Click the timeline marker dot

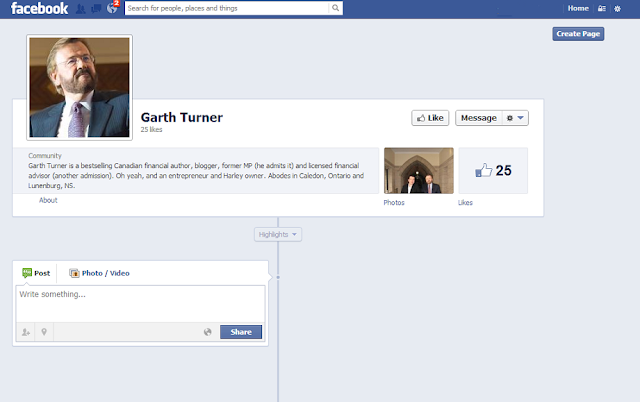(278, 278)
